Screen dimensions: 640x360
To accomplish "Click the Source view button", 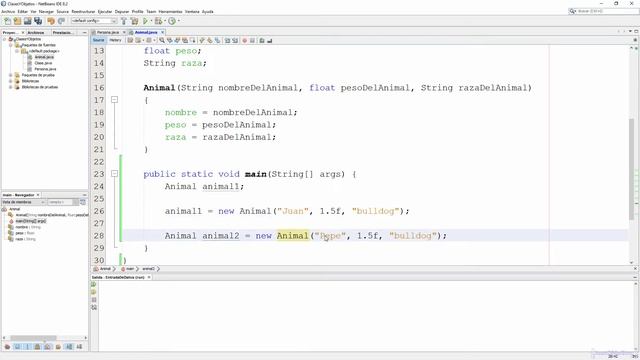I will (98, 40).
